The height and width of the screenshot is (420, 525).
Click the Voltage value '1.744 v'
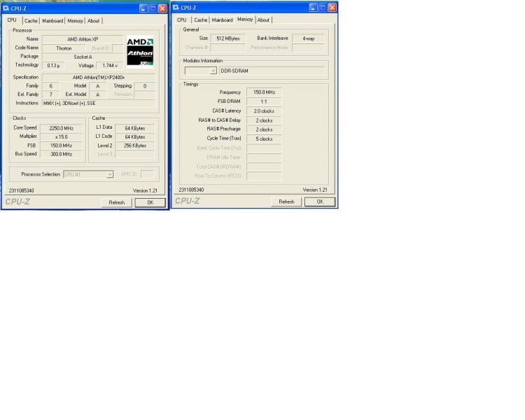(110, 66)
